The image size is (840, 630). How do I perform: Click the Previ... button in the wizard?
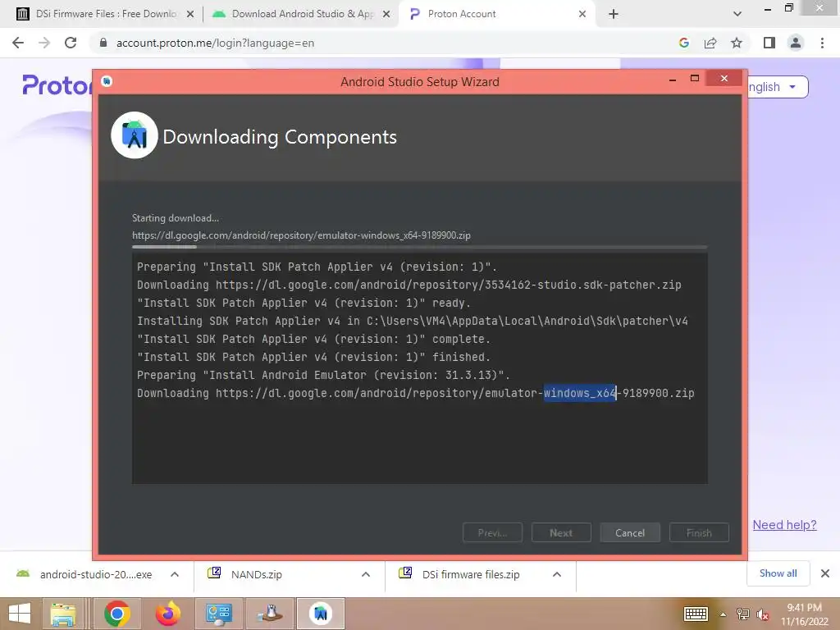pos(492,532)
